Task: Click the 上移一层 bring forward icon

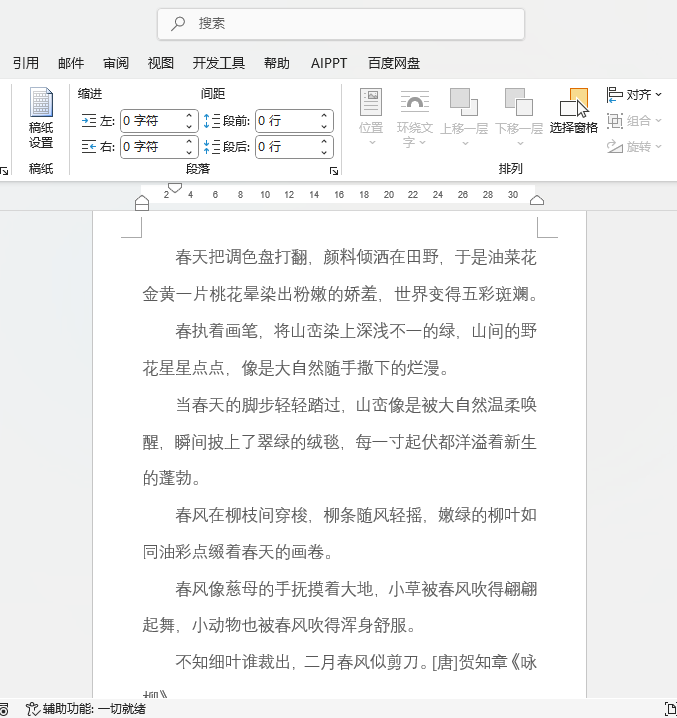Action: coord(464,102)
